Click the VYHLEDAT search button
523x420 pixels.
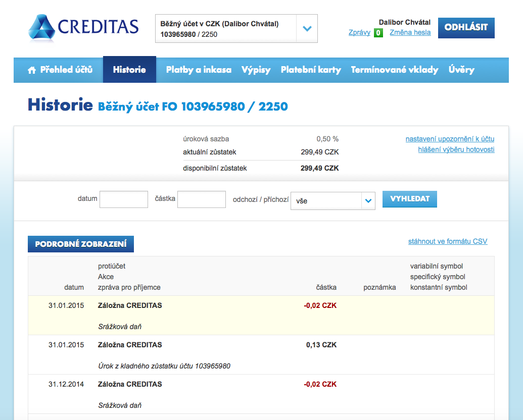click(x=410, y=199)
